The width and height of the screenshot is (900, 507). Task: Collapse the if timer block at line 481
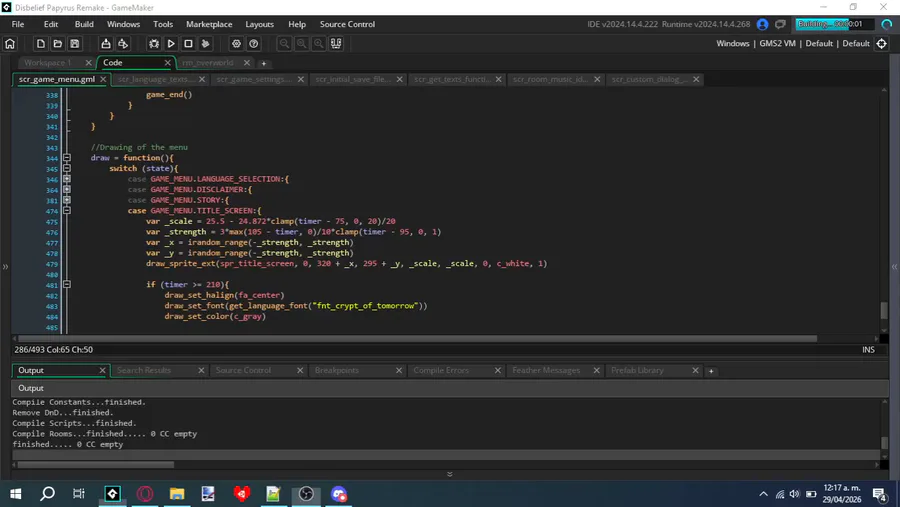click(67, 284)
